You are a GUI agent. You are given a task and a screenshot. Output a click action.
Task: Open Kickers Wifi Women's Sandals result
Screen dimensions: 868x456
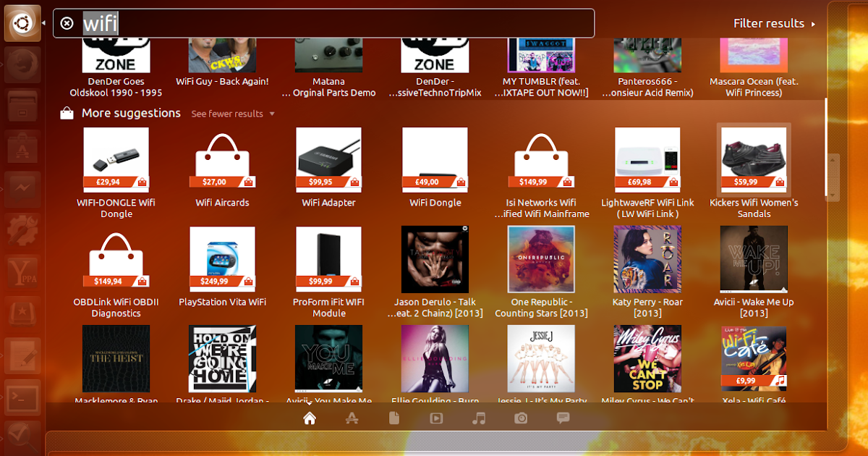click(754, 172)
